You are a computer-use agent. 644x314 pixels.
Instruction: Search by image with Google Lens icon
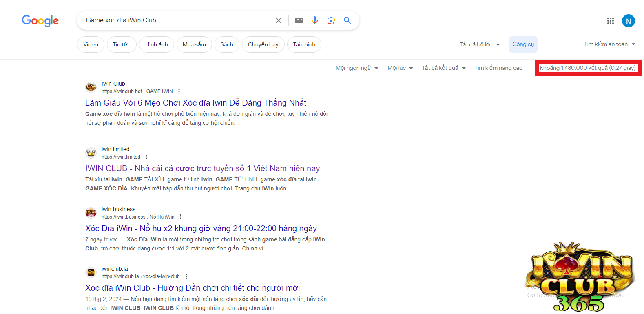(x=331, y=20)
